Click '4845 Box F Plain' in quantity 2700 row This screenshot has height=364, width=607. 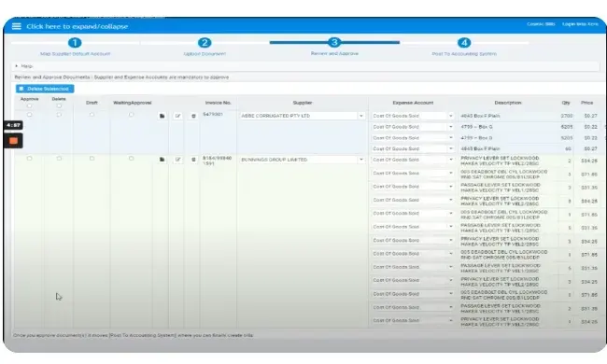pos(480,116)
